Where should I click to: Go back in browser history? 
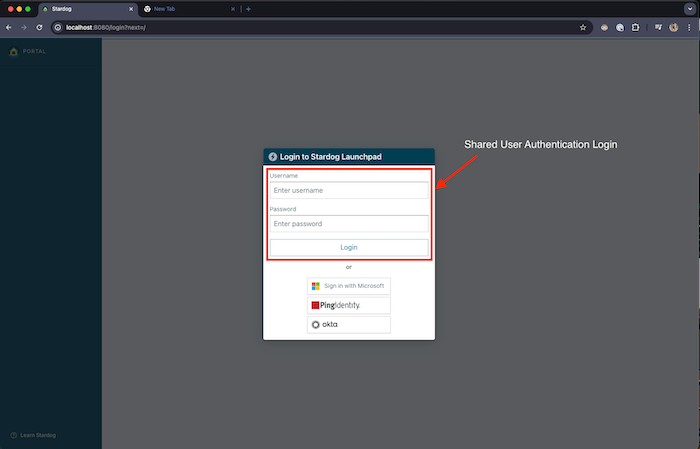coord(8,28)
